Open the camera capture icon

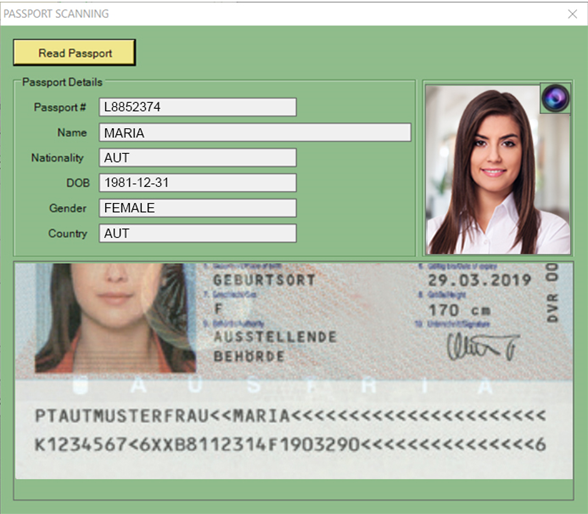(555, 98)
